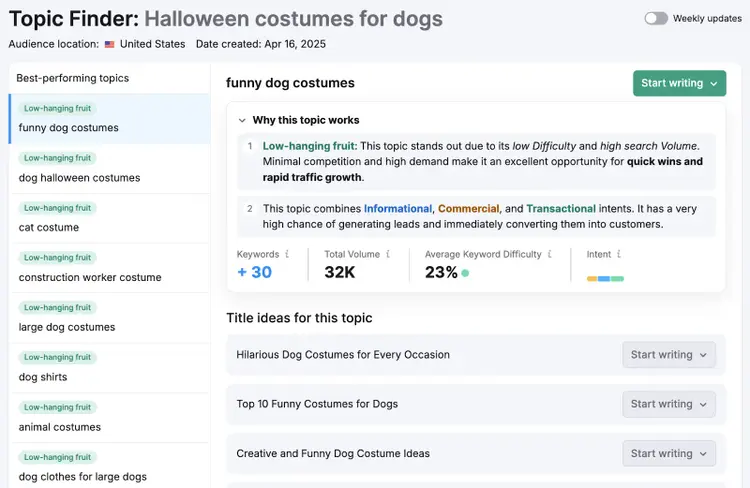The image size is (750, 488).
Task: Select the 'cat costume' topic
Action: point(110,218)
